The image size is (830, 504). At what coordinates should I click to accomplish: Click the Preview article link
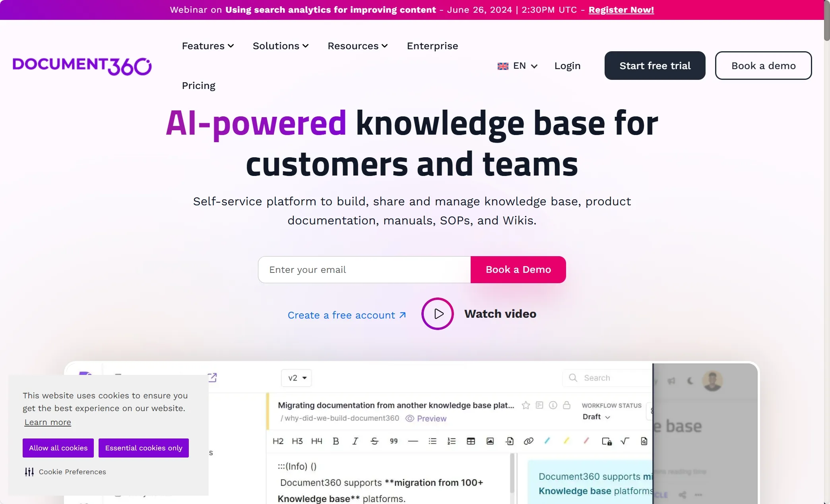[431, 419]
